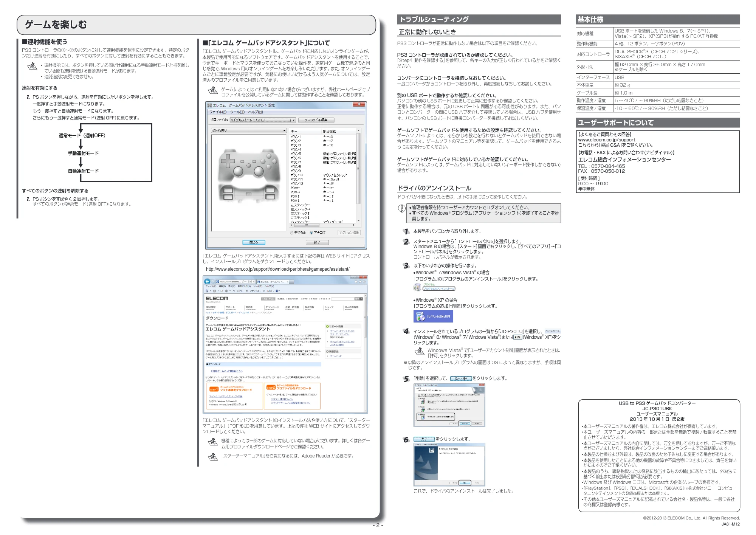The image size is (756, 535).
Task: Click the gamepad assistant title bar icon
Action: (209, 105)
